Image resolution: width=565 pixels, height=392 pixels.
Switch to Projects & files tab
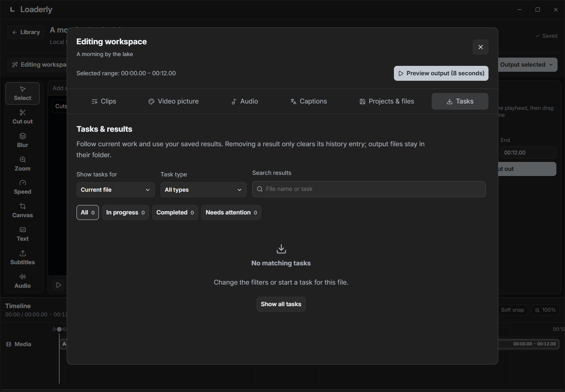386,101
